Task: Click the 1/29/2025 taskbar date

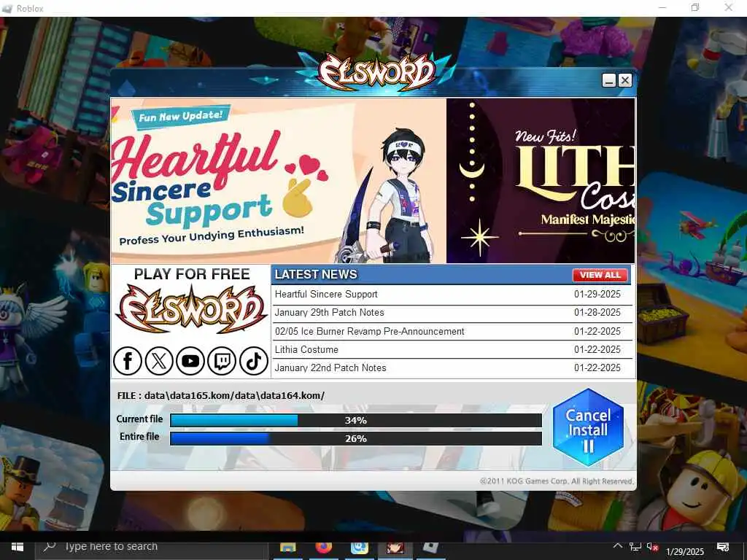Action: pyautogui.click(x=685, y=552)
